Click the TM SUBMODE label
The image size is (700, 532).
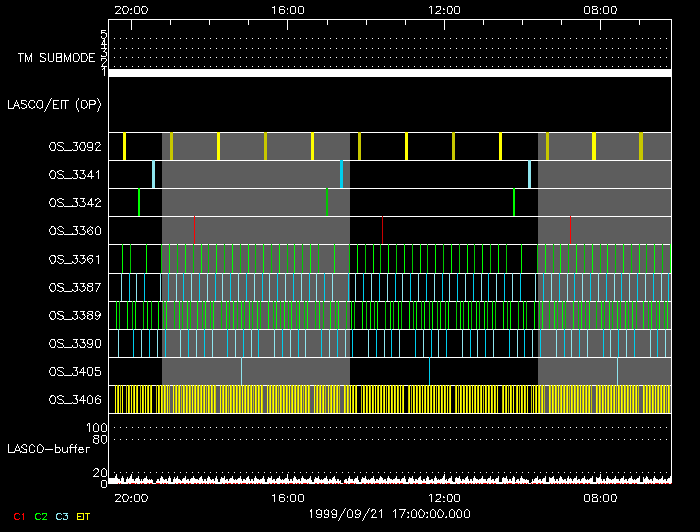coord(56,58)
